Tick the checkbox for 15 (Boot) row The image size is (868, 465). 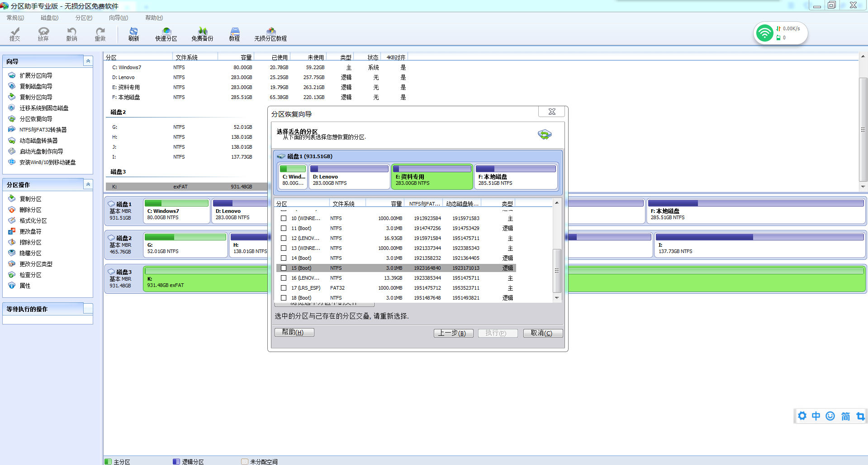point(284,268)
